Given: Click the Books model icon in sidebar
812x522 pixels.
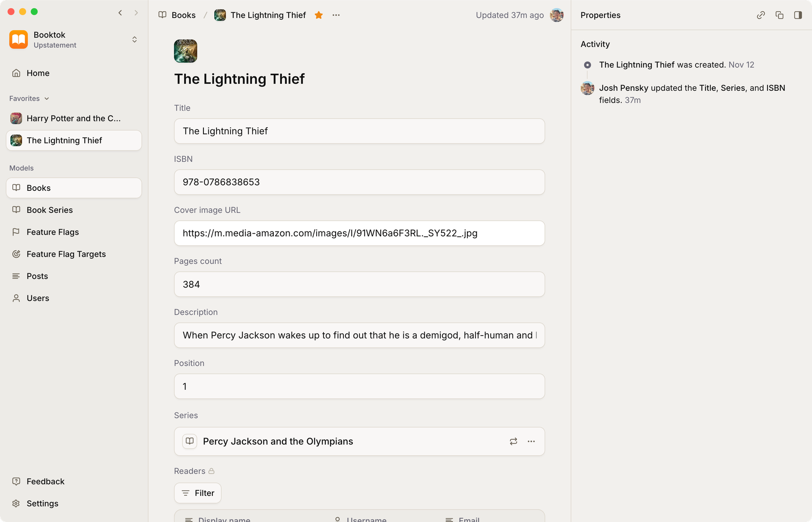Looking at the screenshot, I should click(16, 188).
